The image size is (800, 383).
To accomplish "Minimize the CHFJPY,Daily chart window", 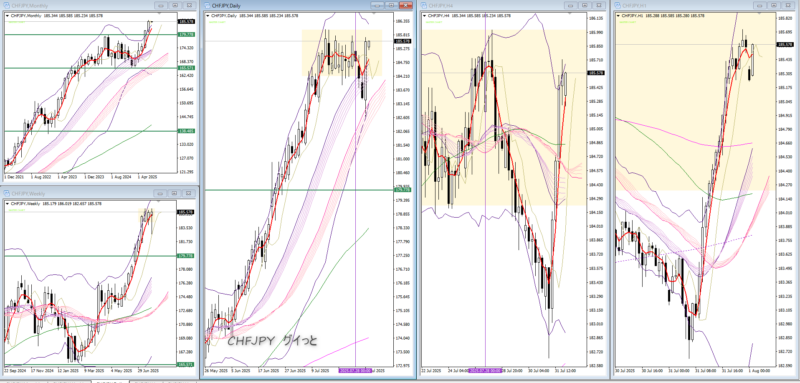I will 377,6.
